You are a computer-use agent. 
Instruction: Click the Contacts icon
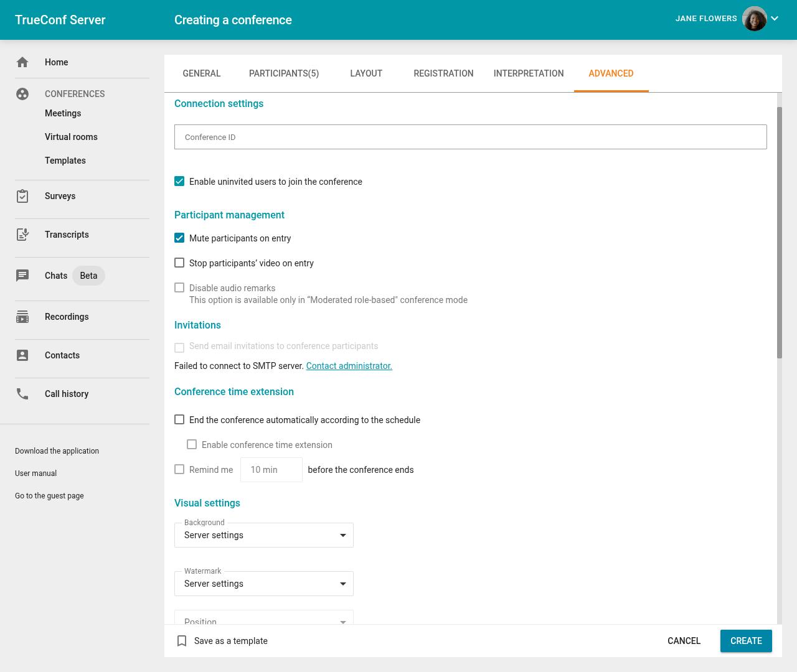(22, 355)
